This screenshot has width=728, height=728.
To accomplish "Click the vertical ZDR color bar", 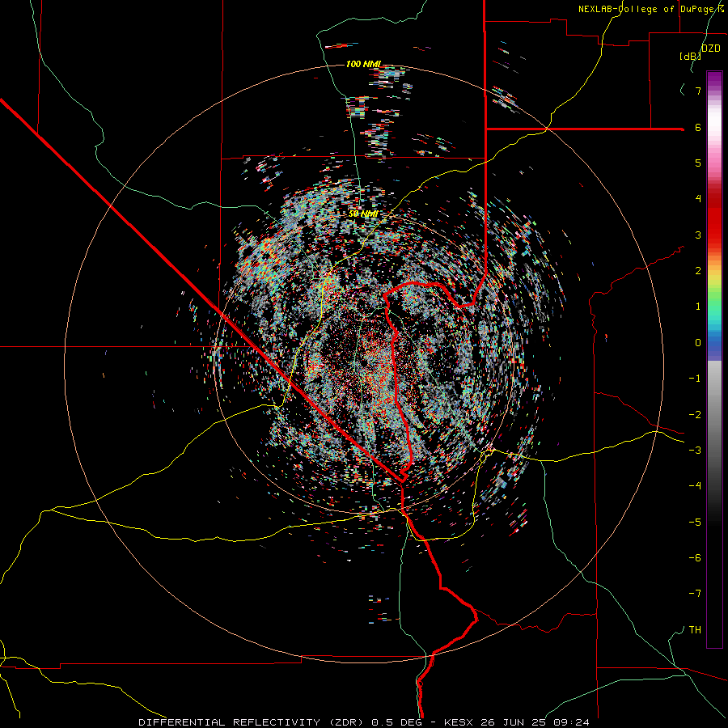I will point(714,359).
